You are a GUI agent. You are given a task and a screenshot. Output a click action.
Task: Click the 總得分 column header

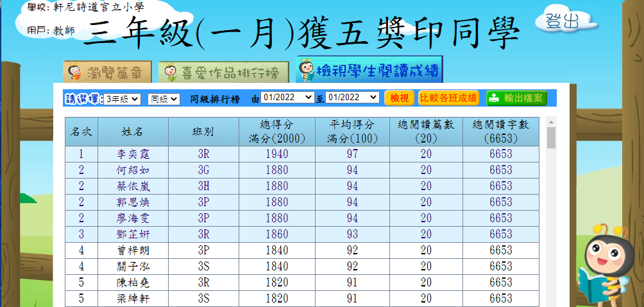pyautogui.click(x=276, y=131)
